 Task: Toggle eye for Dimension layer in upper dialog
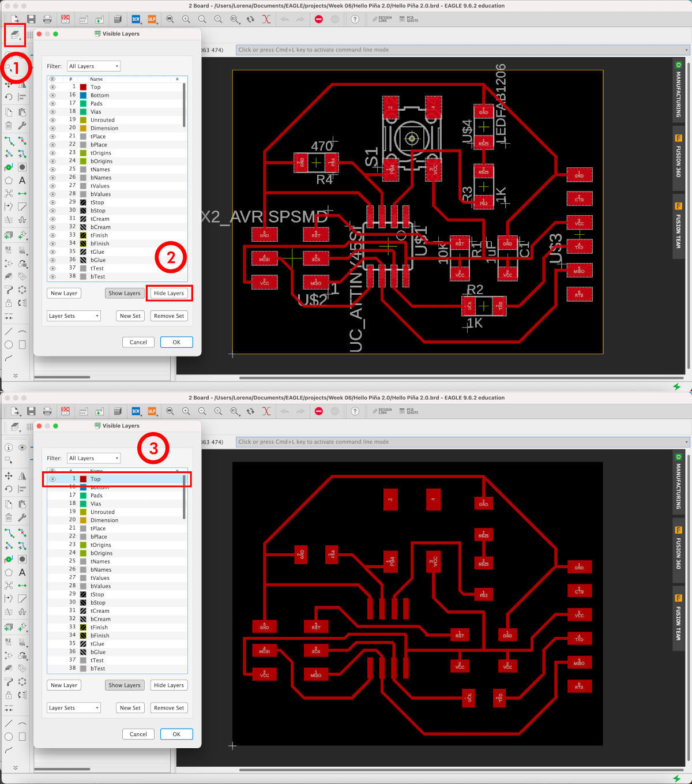[52, 128]
